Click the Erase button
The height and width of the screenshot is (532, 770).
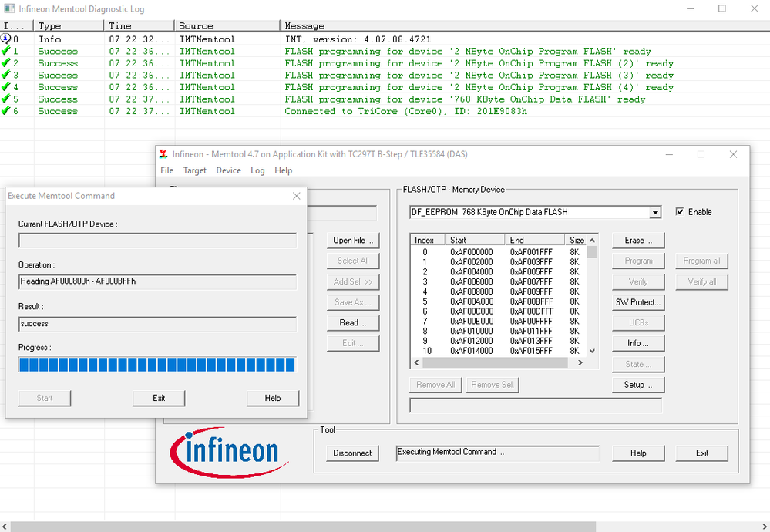tap(638, 241)
